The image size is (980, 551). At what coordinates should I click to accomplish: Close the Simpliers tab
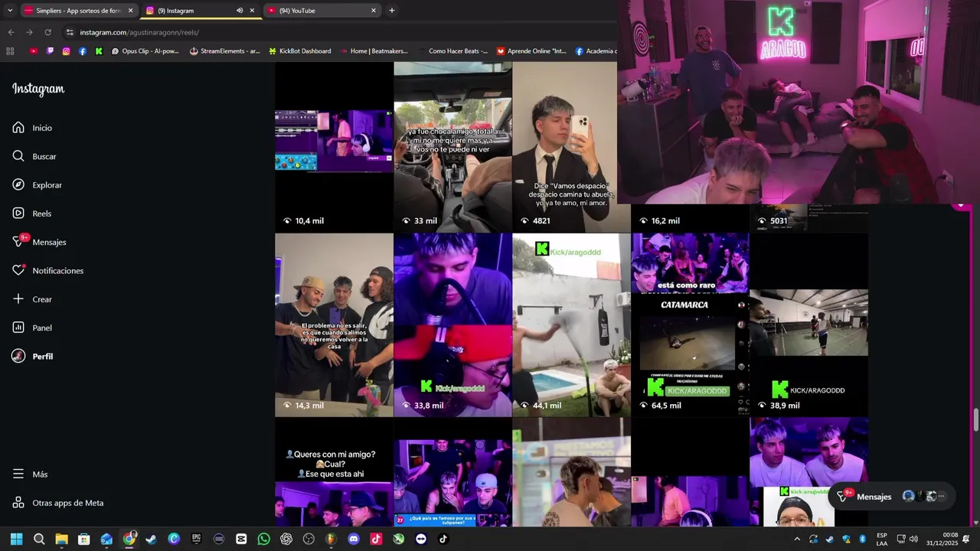[130, 11]
